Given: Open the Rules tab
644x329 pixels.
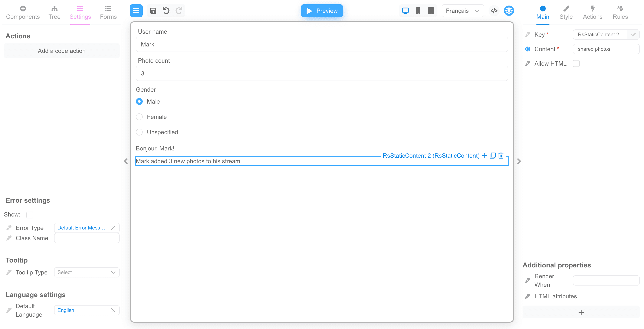Looking at the screenshot, I should pyautogui.click(x=620, y=13).
